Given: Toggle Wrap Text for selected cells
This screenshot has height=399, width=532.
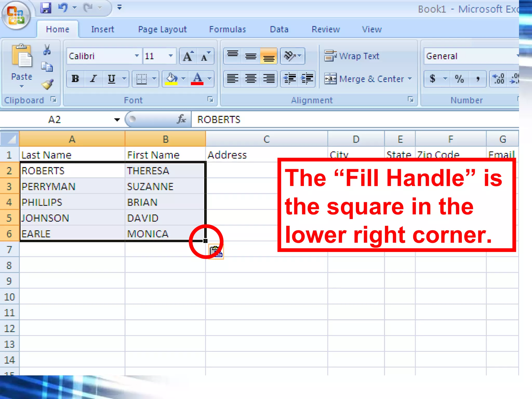Looking at the screenshot, I should pos(352,56).
